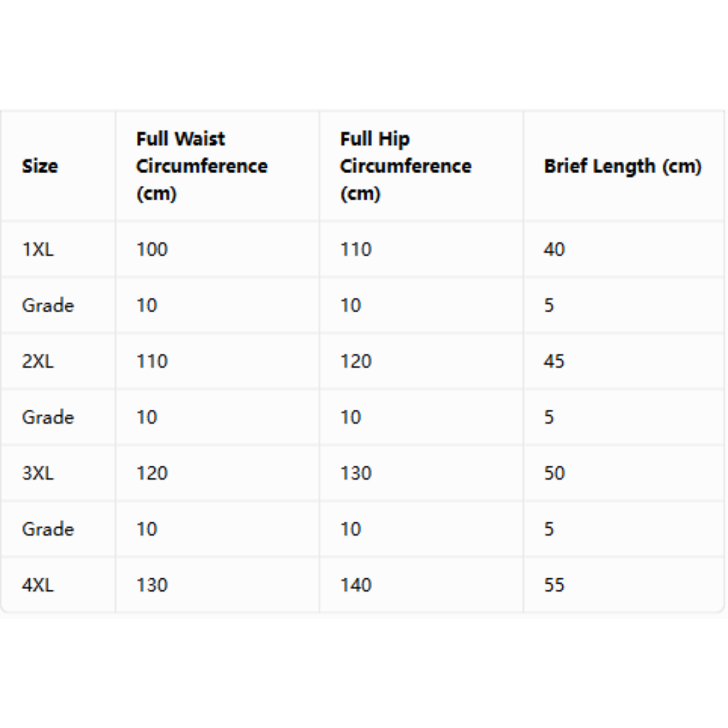Select hip value 120 in 2XL row
728x728 pixels.
coord(356,361)
